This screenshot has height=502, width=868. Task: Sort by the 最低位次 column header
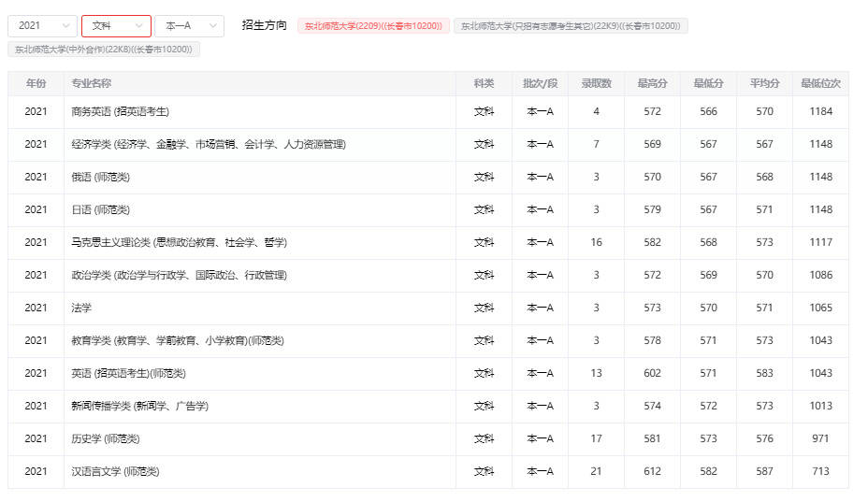pos(820,84)
